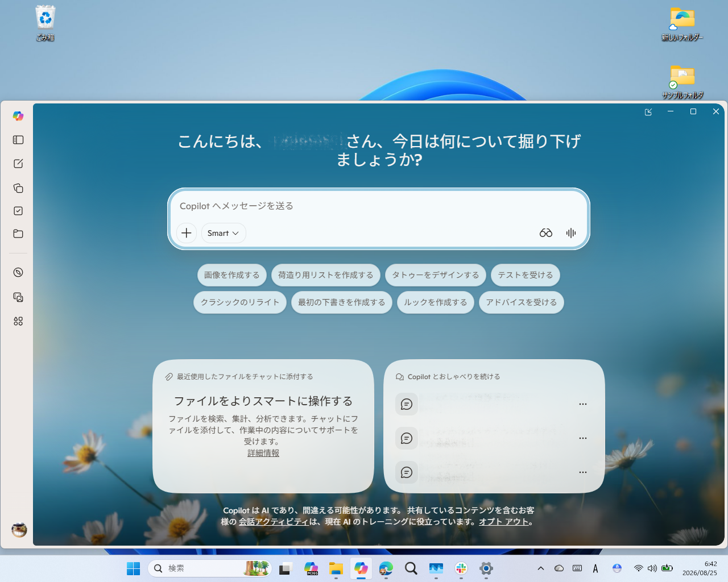The width and height of the screenshot is (728, 582).
Task: Open the folder icon in Copilot sidebar
Action: point(18,234)
